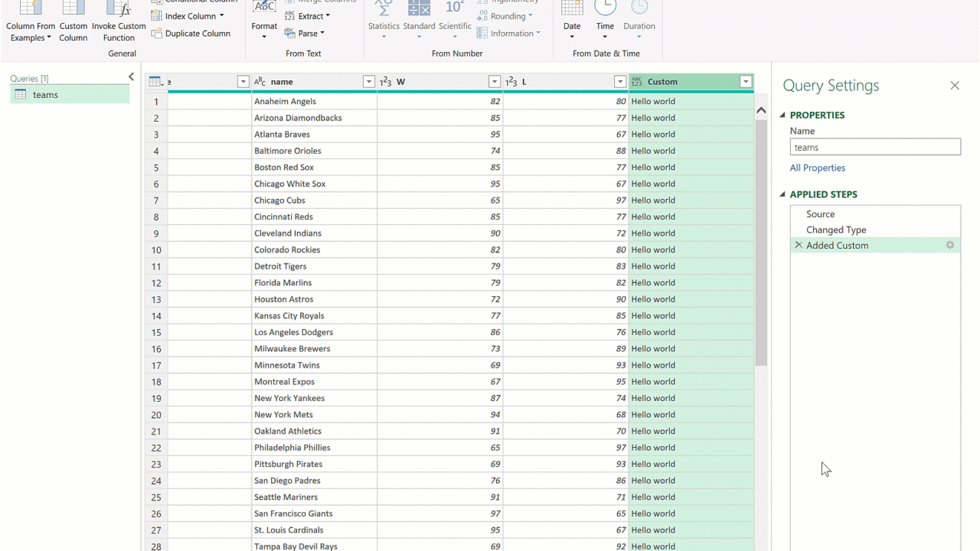This screenshot has width=980, height=551.
Task: Open settings gear for Added Custom step
Action: click(950, 246)
